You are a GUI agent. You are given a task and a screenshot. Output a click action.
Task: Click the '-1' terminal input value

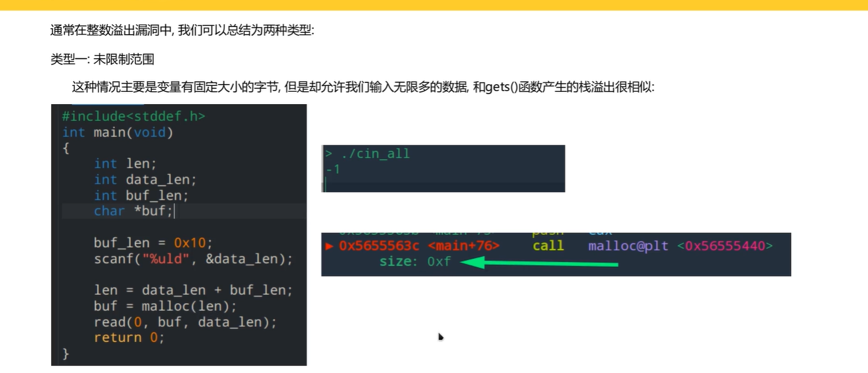pyautogui.click(x=333, y=169)
